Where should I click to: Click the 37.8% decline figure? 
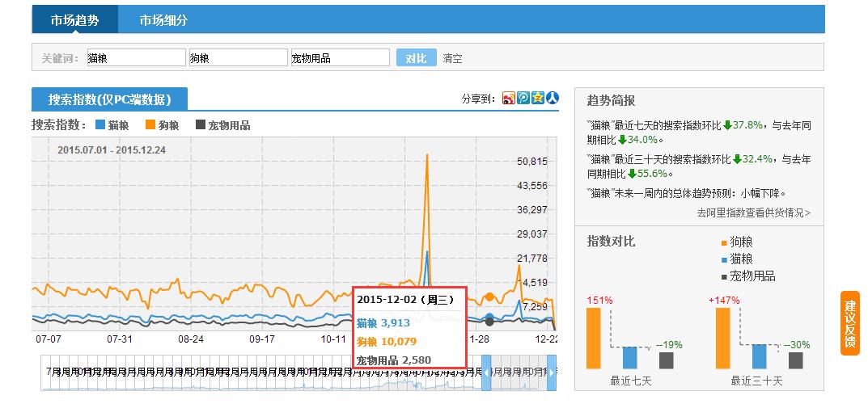[x=748, y=125]
